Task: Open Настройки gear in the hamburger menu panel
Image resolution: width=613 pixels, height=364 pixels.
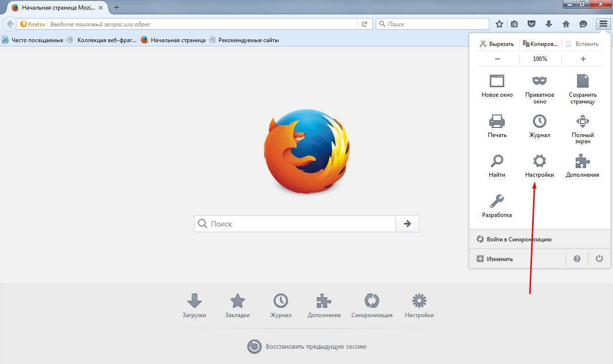Action: (x=539, y=166)
